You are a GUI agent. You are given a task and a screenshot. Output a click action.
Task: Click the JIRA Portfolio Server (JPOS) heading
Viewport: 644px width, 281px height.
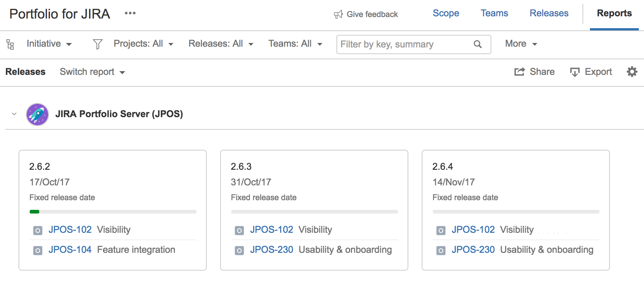click(x=119, y=114)
